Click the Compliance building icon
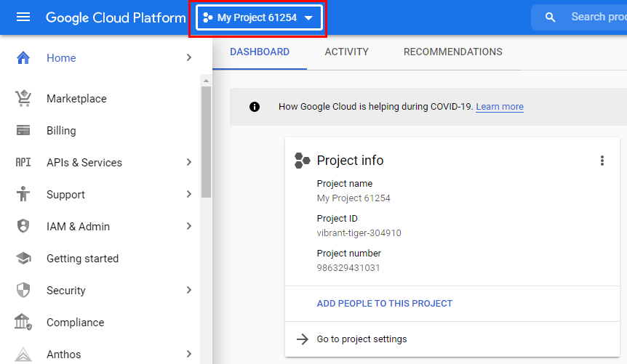This screenshot has width=627, height=364. tap(23, 322)
